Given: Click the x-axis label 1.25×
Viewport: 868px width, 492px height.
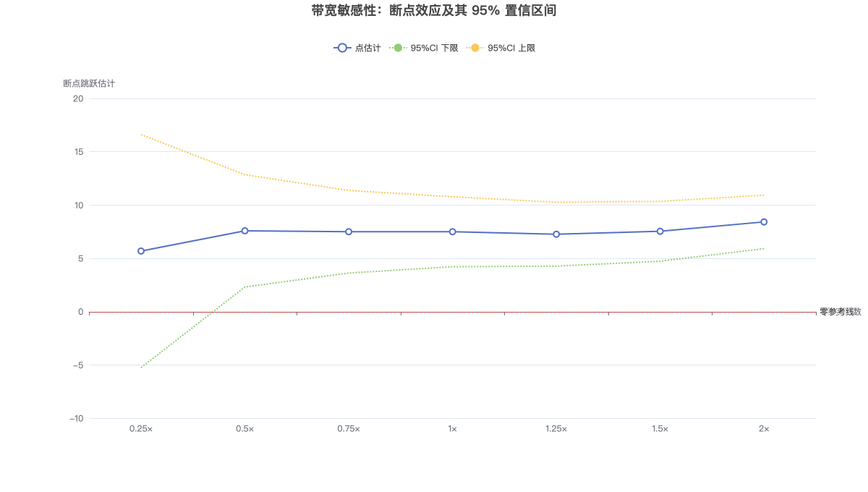Looking at the screenshot, I should tap(556, 429).
